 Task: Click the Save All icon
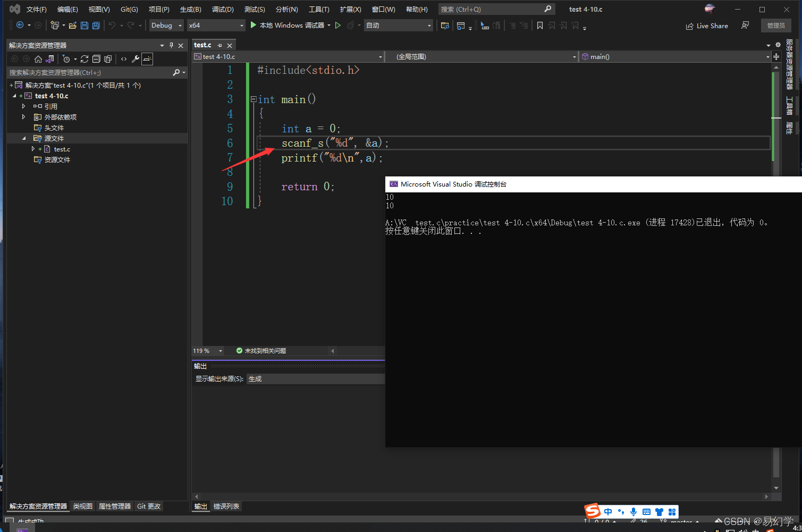96,26
